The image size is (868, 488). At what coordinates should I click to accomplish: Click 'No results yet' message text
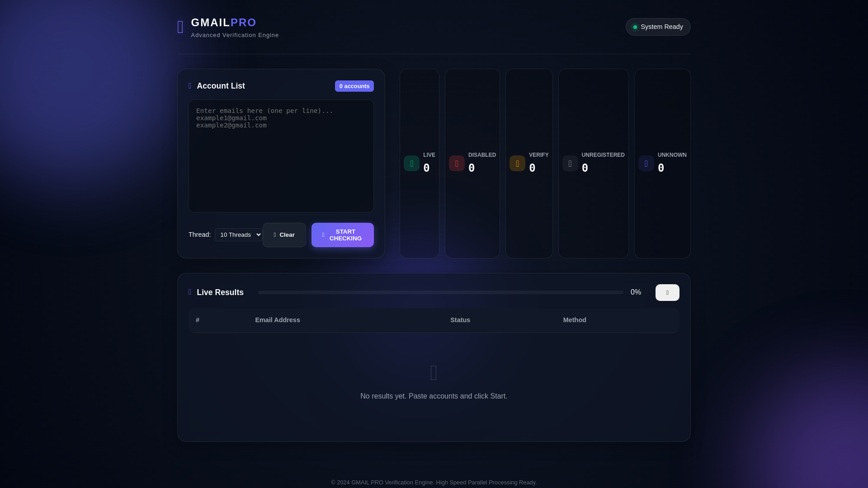(x=434, y=396)
